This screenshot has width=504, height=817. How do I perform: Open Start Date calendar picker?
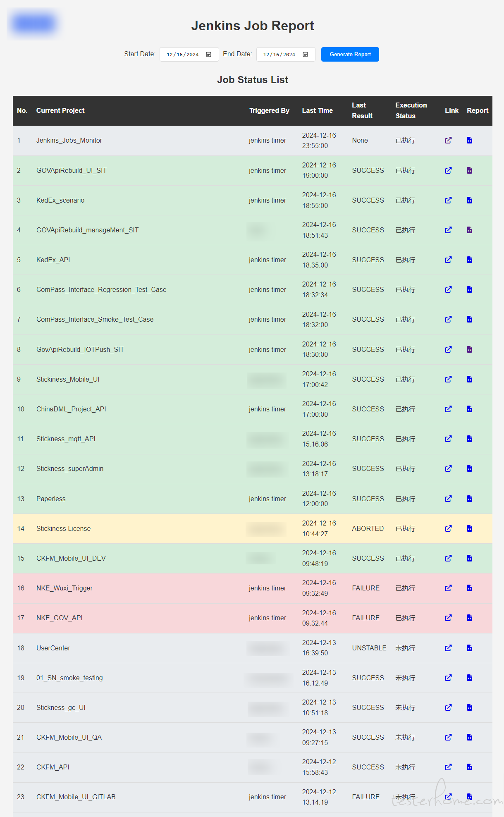click(208, 55)
